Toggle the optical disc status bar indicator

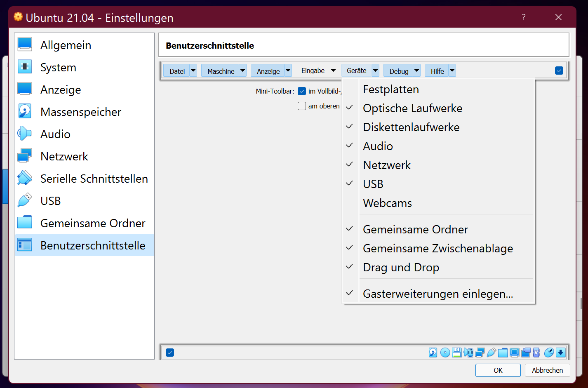[x=445, y=353]
